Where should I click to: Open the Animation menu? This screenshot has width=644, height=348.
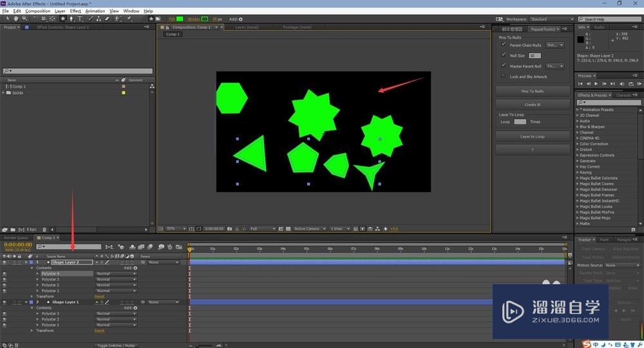click(95, 11)
